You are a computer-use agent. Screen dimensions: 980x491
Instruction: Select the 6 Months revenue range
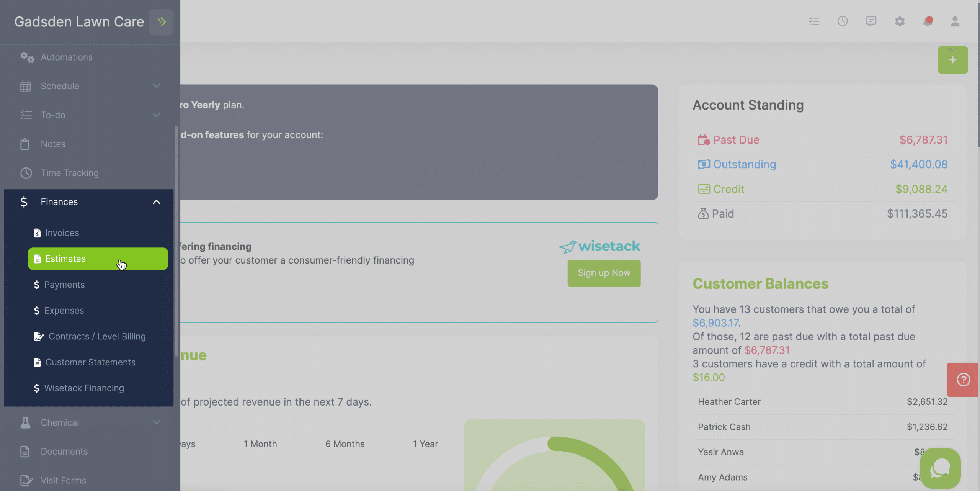345,444
